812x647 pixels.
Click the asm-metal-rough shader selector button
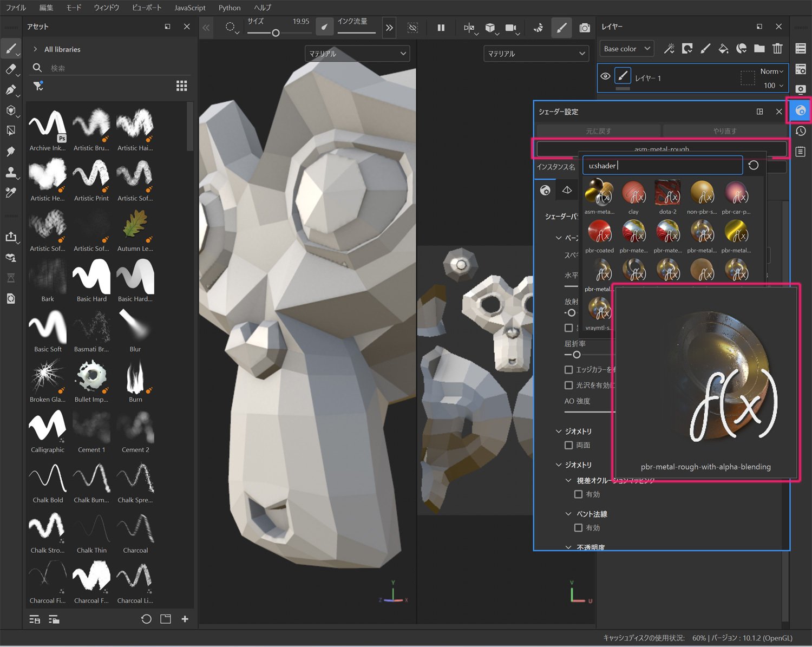(662, 148)
